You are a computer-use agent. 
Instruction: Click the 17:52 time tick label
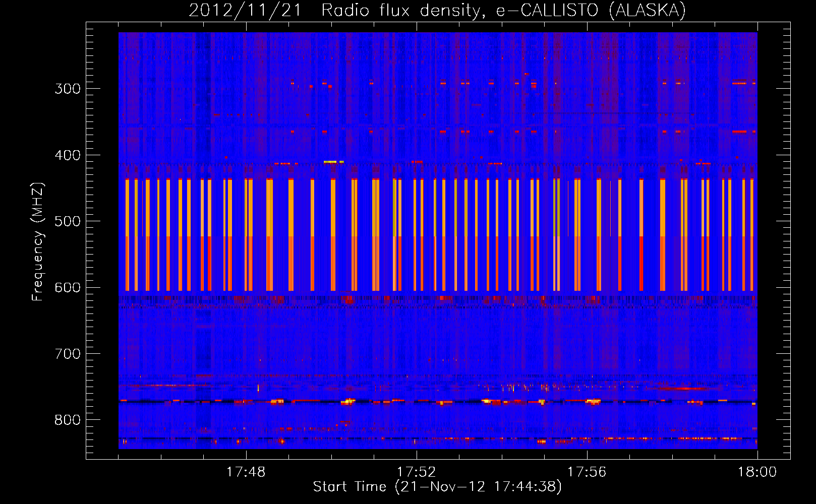click(x=417, y=472)
